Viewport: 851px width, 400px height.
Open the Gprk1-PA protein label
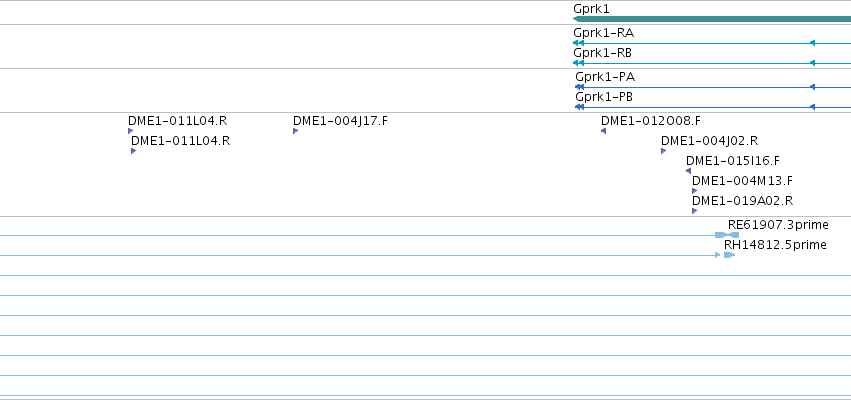(x=605, y=77)
